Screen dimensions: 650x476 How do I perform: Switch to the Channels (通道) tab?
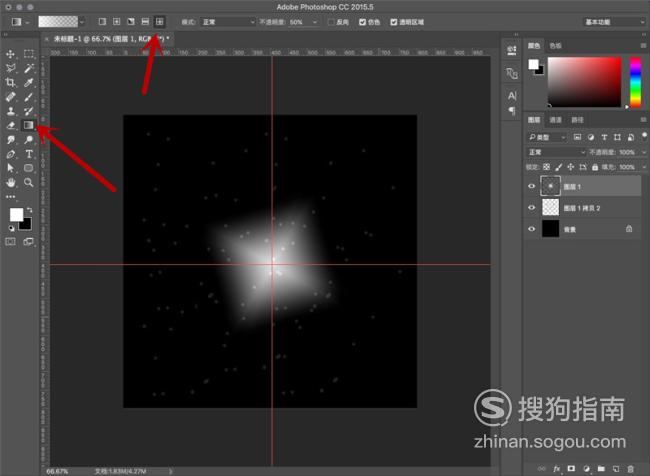[555, 120]
